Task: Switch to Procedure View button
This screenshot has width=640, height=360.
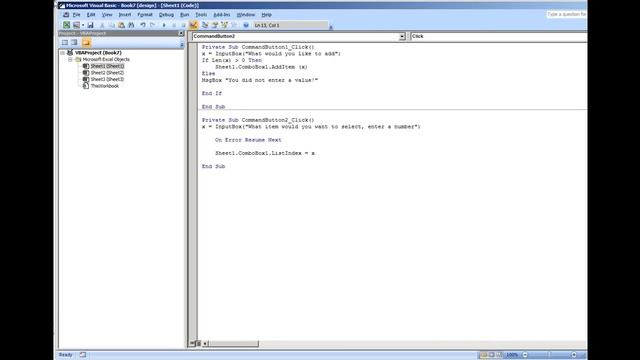Action: click(192, 343)
